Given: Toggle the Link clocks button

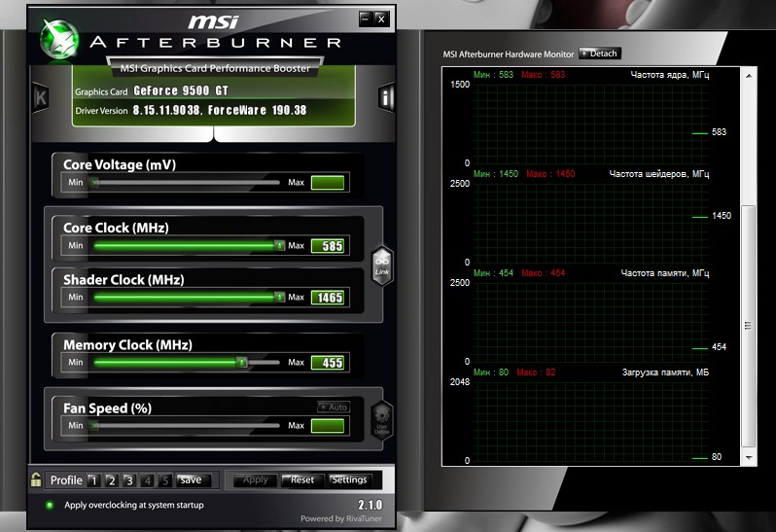Looking at the screenshot, I should pyautogui.click(x=382, y=266).
